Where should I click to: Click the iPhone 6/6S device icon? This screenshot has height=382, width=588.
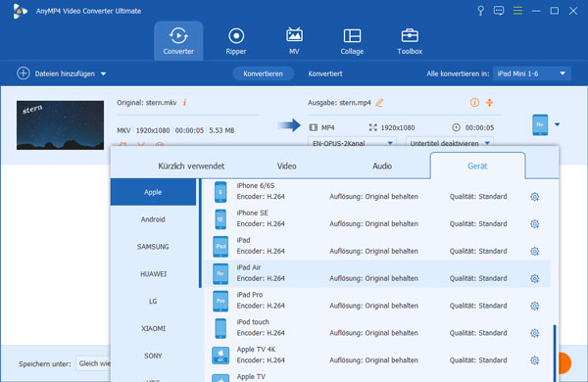220,192
